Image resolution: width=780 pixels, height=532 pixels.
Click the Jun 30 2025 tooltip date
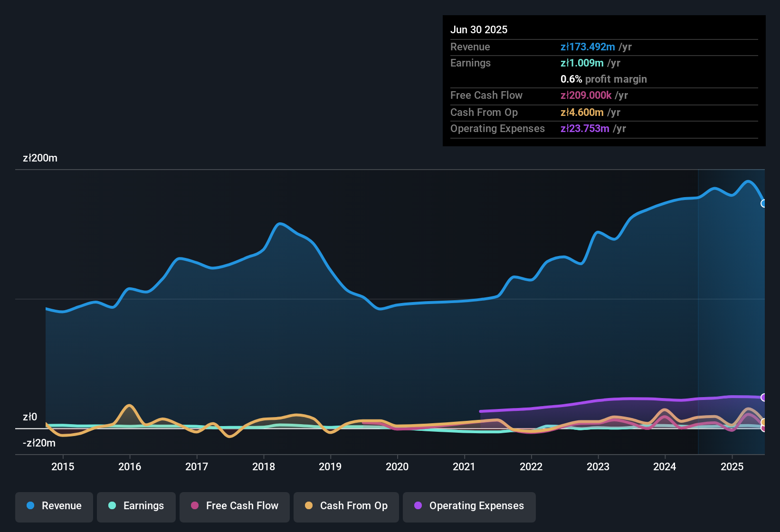479,29
